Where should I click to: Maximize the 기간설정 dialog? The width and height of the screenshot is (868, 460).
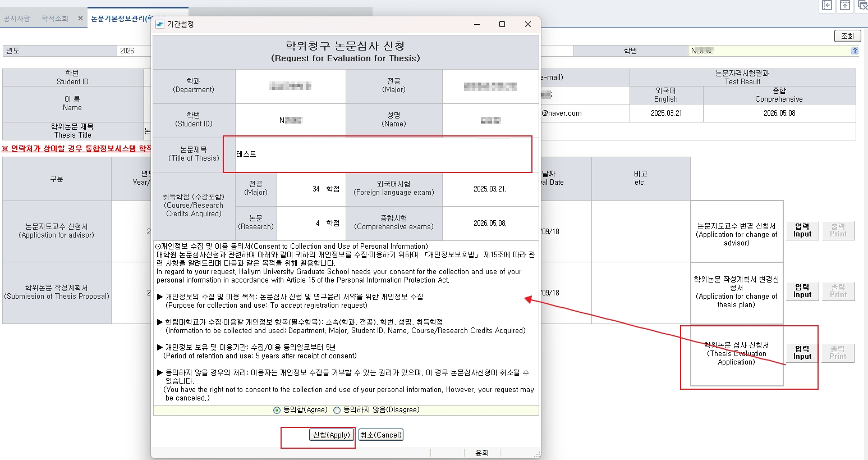(502, 24)
